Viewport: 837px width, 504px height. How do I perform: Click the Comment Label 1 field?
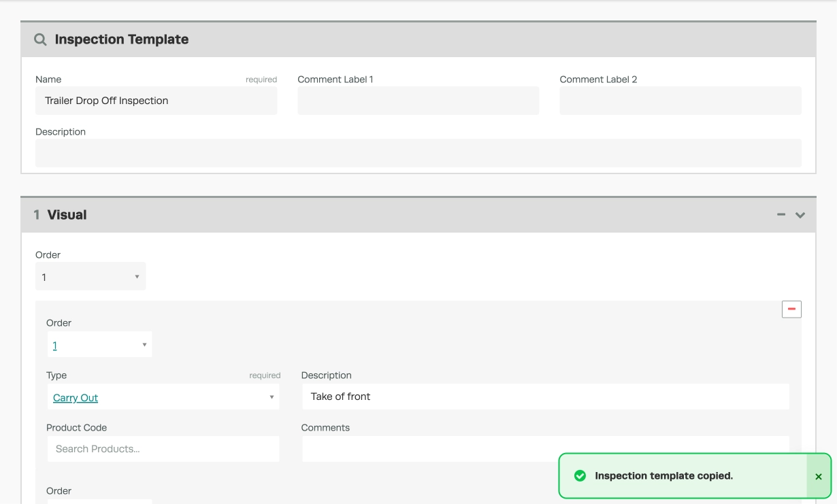[x=419, y=101]
